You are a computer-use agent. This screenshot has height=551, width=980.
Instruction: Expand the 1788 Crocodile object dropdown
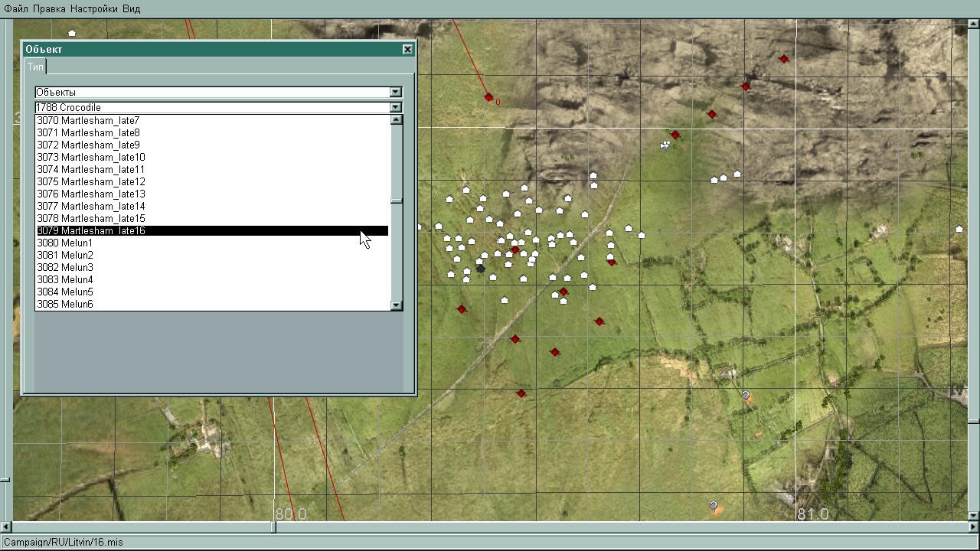395,108
